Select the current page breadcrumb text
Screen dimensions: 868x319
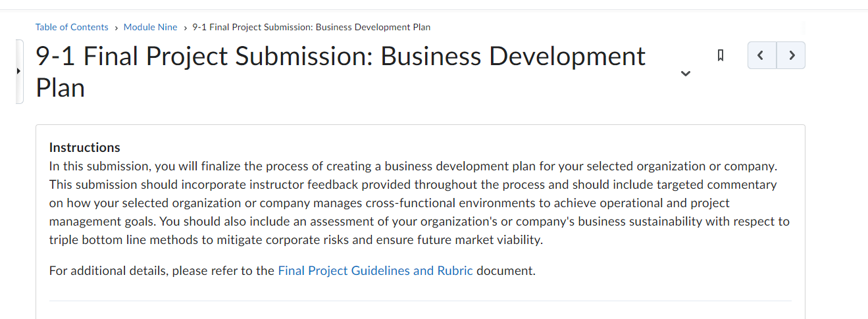tap(311, 27)
